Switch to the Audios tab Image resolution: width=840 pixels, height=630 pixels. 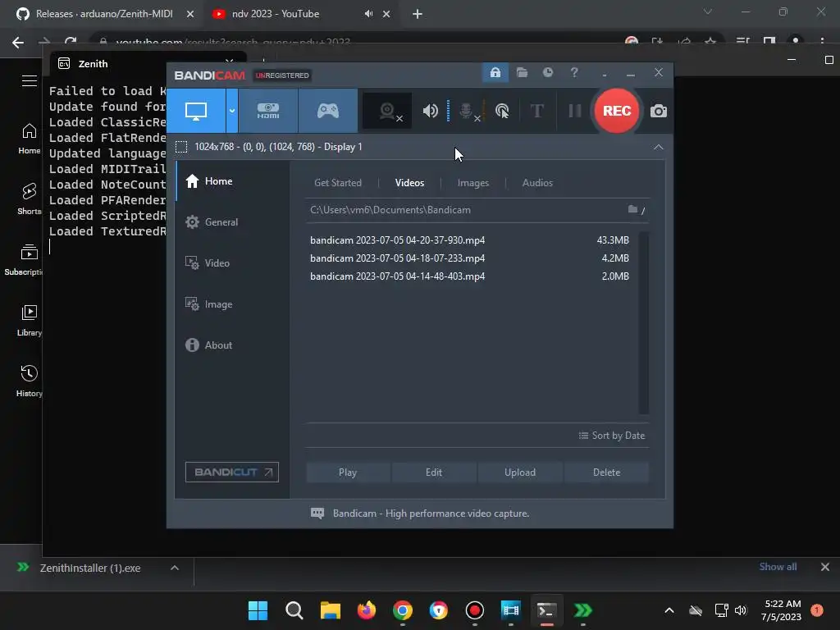[x=537, y=183]
